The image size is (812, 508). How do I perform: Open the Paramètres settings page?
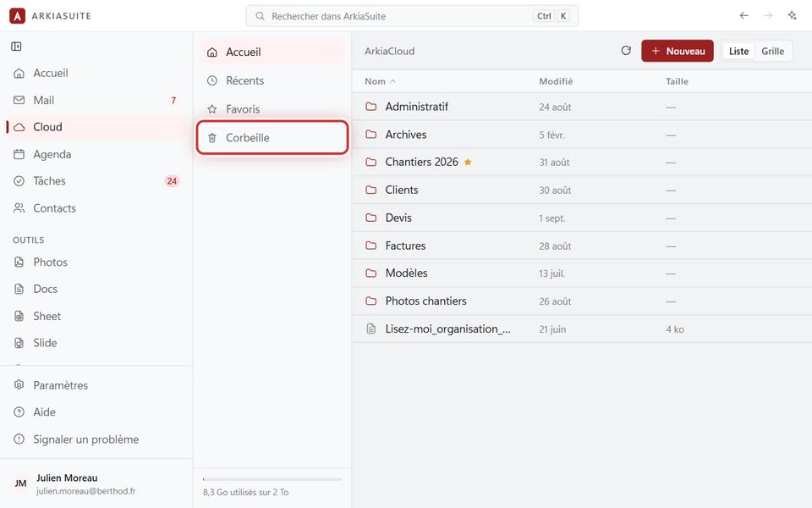pos(96,385)
